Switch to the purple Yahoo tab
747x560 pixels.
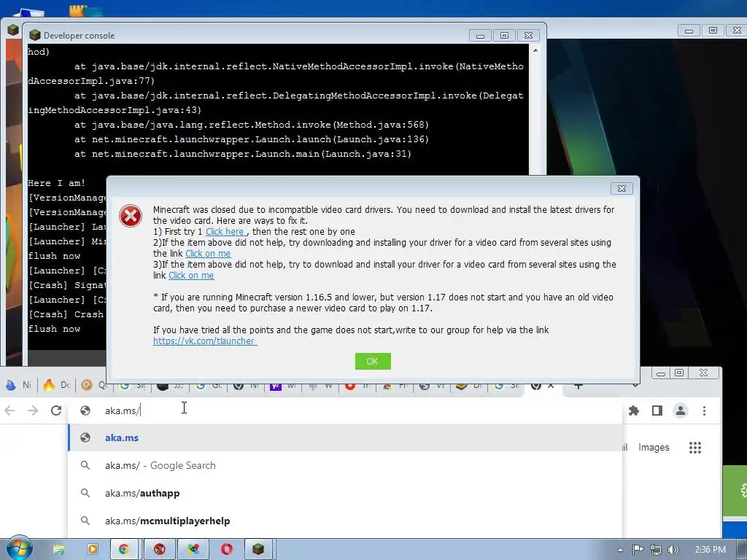pyautogui.click(x=284, y=385)
